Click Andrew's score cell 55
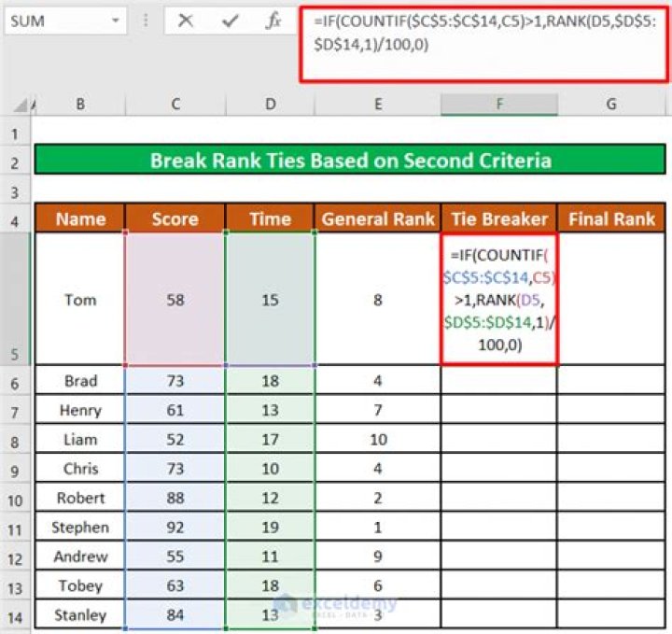 click(175, 556)
